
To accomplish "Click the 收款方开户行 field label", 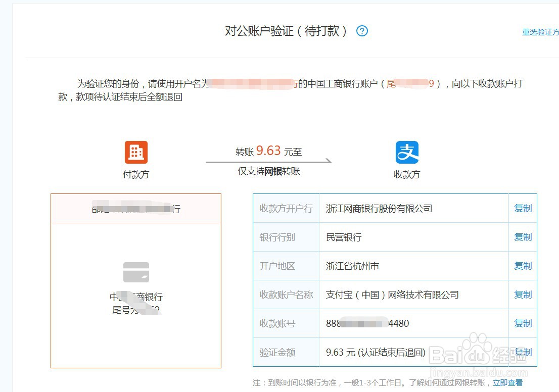I will pos(286,209).
